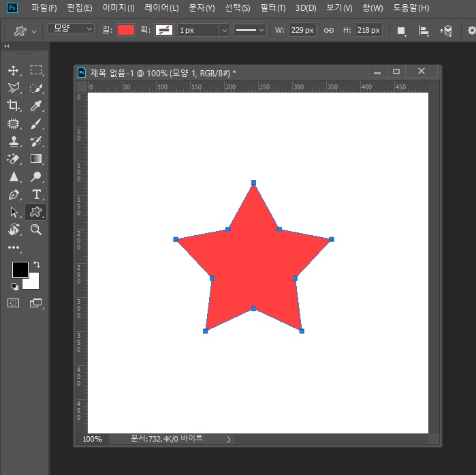Select the History Brush tool
The width and height of the screenshot is (476, 475).
click(x=36, y=141)
